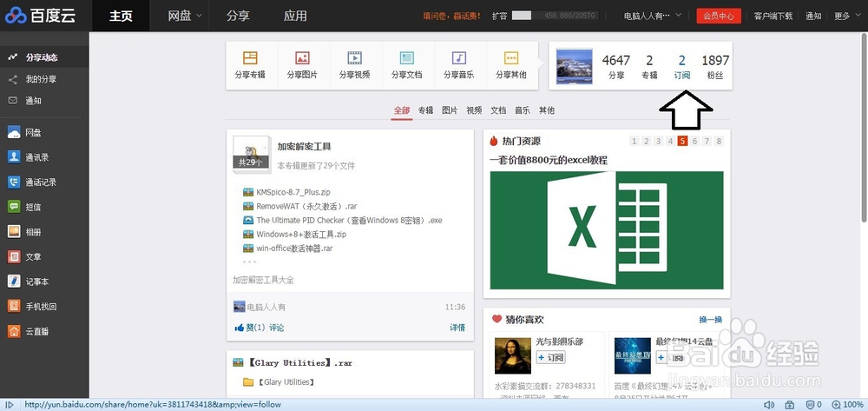The height and width of the screenshot is (411, 868).
Task: Subscribe to 光与影俱乐部 with 订阅 button
Action: click(551, 358)
